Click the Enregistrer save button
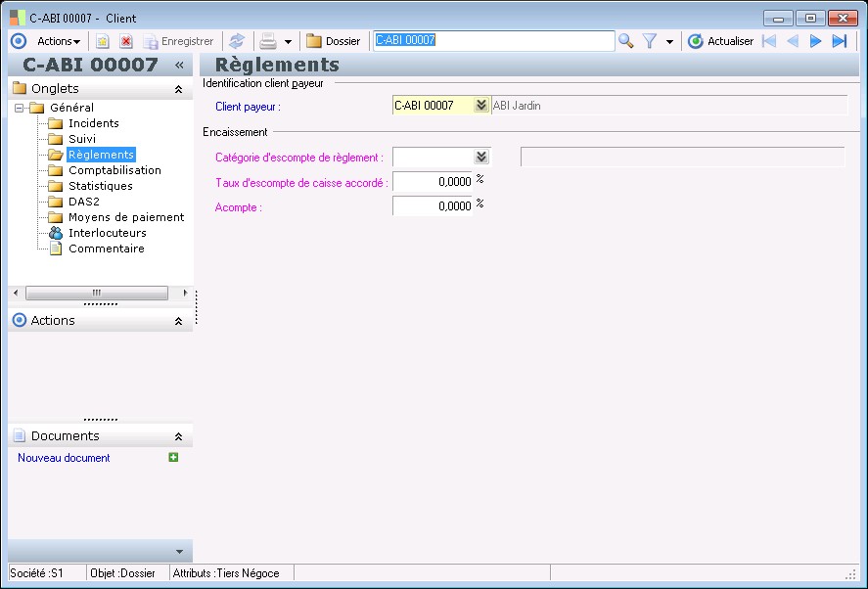This screenshot has height=589, width=868. click(x=178, y=41)
